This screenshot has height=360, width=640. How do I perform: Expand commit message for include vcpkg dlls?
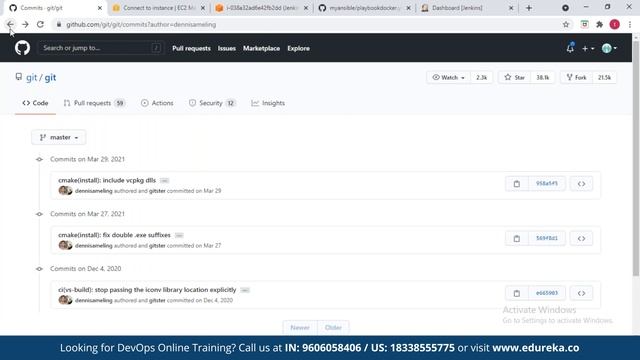click(164, 180)
